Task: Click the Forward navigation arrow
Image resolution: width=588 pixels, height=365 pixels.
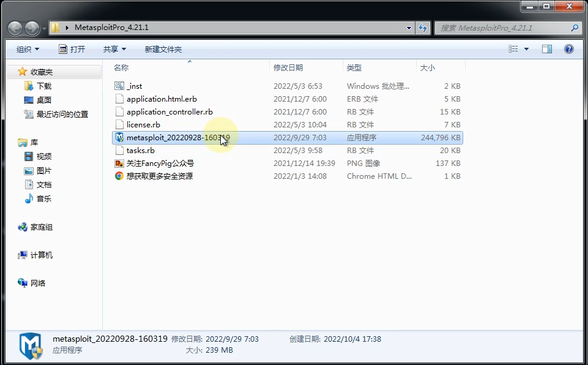Action: [x=32, y=28]
